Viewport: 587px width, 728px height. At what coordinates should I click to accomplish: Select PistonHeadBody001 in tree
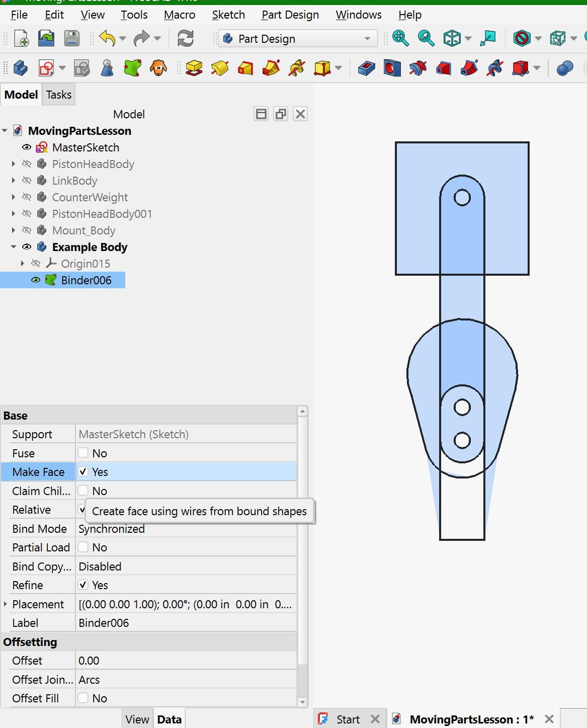(x=102, y=214)
